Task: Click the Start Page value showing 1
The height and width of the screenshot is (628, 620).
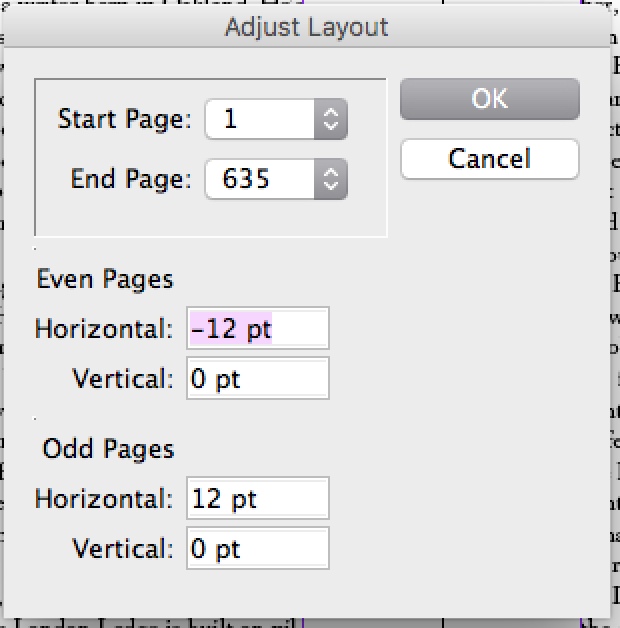Action: click(x=260, y=120)
